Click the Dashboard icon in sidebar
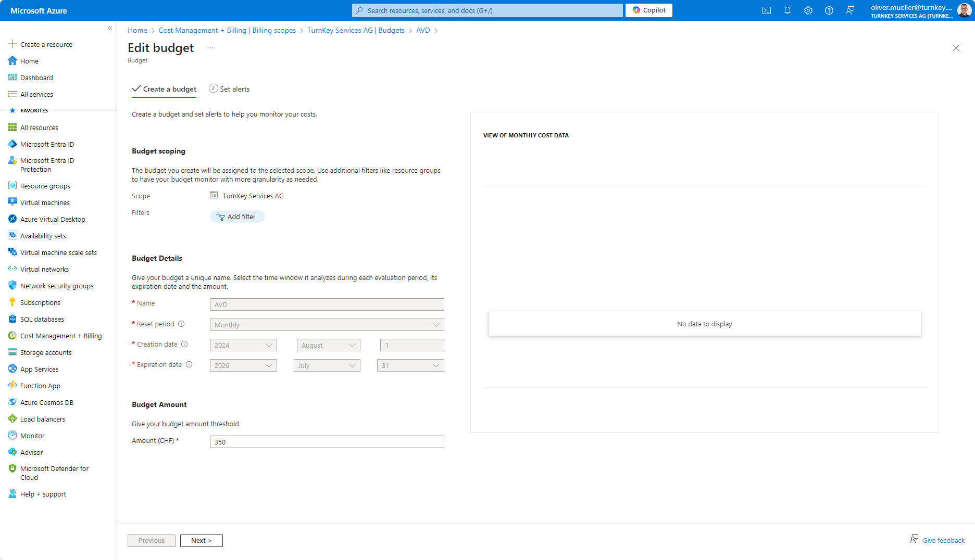The height and width of the screenshot is (560, 975). [12, 78]
